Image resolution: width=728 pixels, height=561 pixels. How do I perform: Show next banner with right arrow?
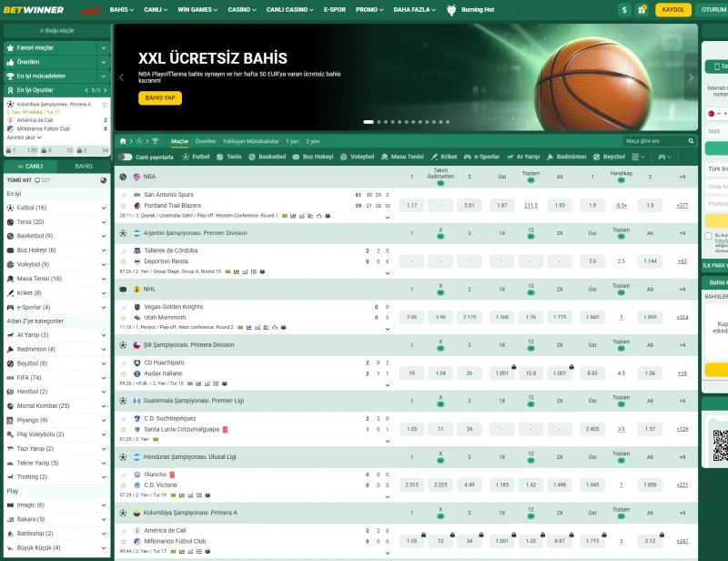pyautogui.click(x=691, y=77)
